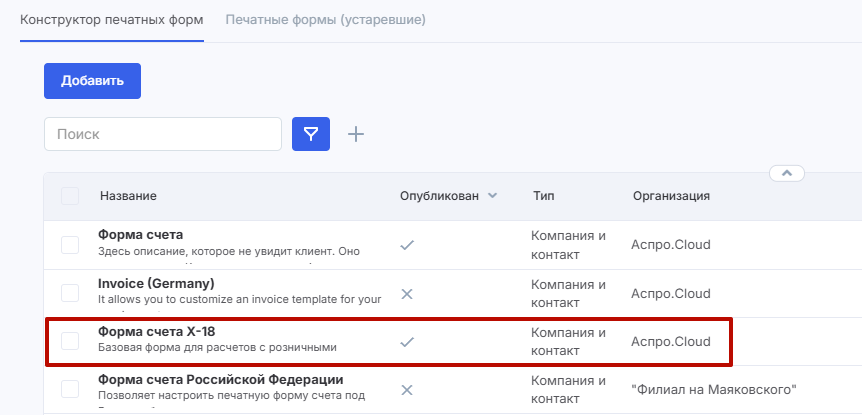The width and height of the screenshot is (862, 415).
Task: Switch to Конструктор печатных форм tab
Action: point(112,20)
